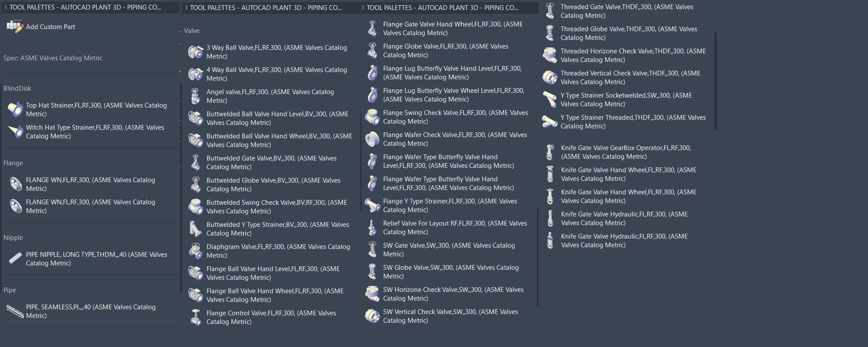Select the 3 Way Ball Valve icon
The image size is (868, 347).
196,52
